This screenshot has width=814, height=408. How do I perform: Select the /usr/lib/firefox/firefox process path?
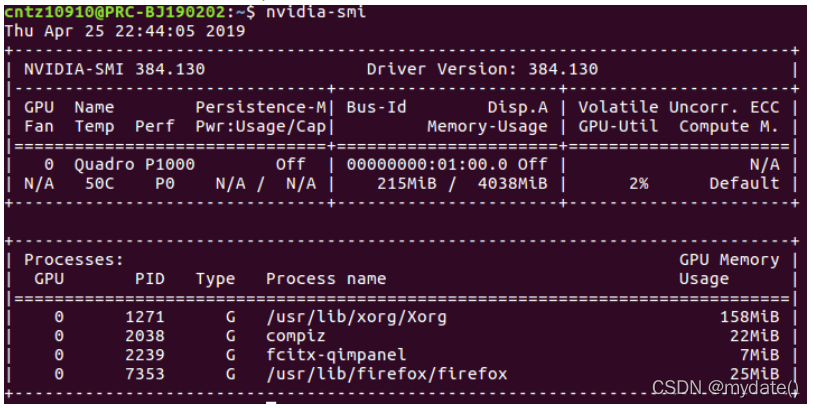pos(387,374)
